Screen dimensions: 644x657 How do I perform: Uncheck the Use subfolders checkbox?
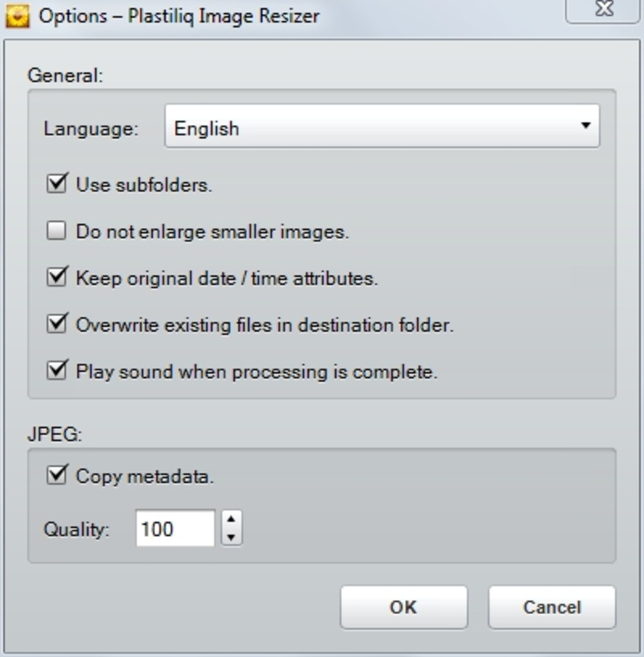[56, 184]
